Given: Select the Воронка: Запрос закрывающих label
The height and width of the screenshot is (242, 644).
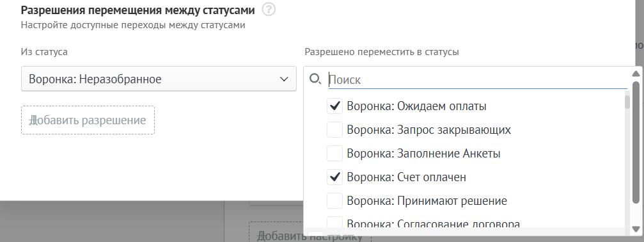Looking at the screenshot, I should point(428,130).
